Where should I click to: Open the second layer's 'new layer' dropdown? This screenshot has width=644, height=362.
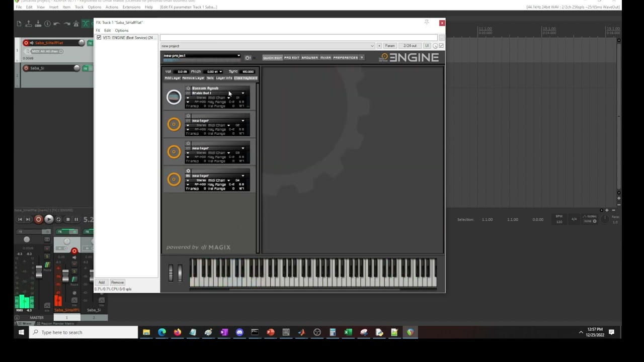243,121
